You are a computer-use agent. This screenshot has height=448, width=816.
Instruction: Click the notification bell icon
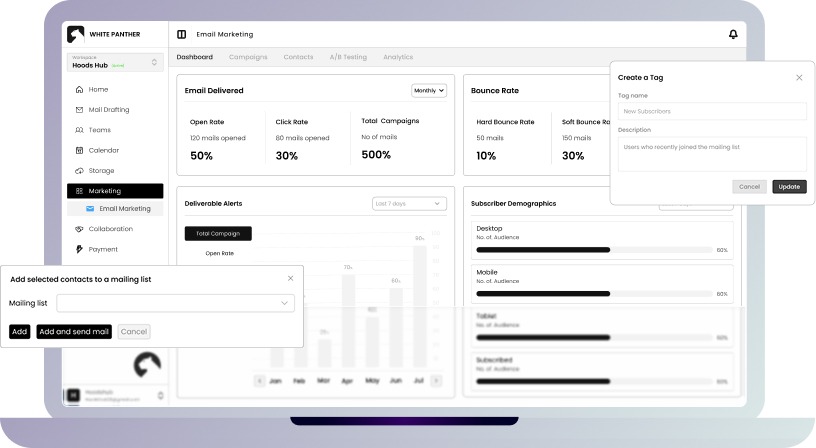coord(733,34)
